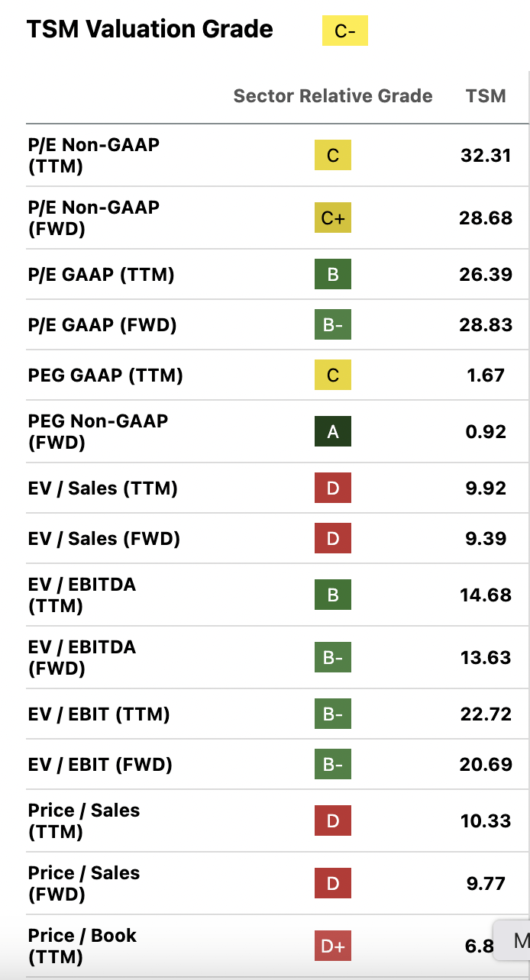Select the C+ grade badge for P/E Non-GAAP (FWD)
Viewport: 530px width, 980px height.
click(x=332, y=218)
